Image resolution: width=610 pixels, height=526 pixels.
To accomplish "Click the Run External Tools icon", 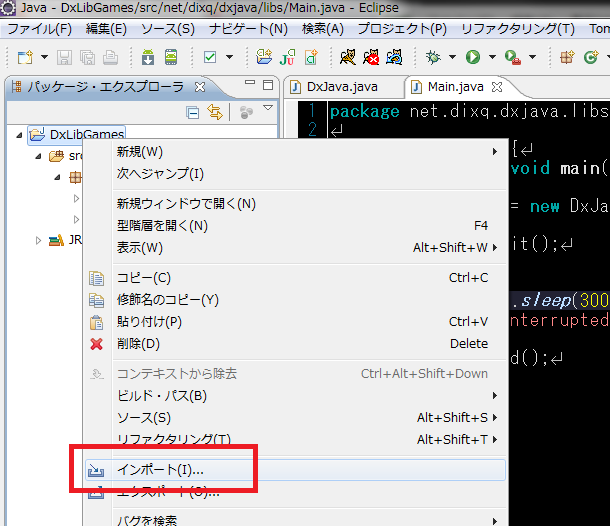I will [512, 58].
